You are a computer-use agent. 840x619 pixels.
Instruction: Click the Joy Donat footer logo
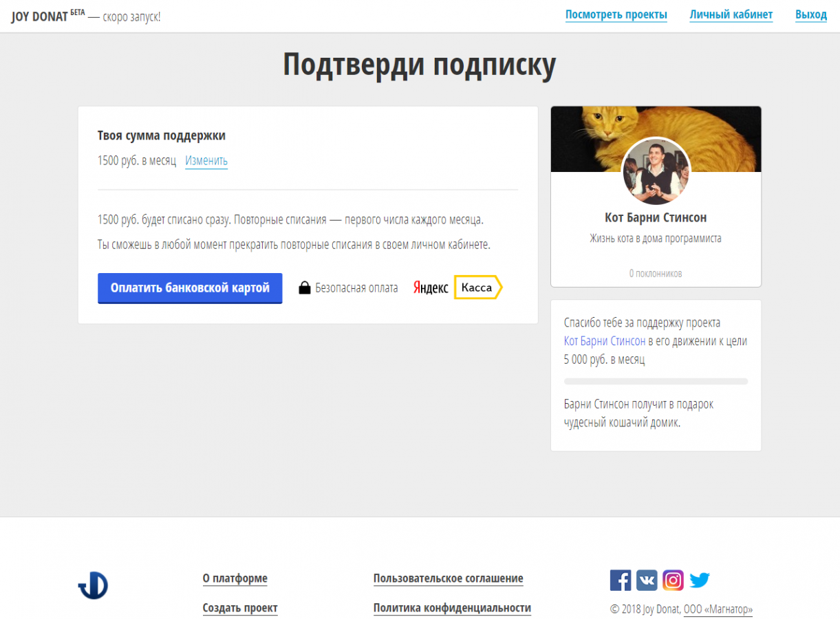[x=93, y=585]
